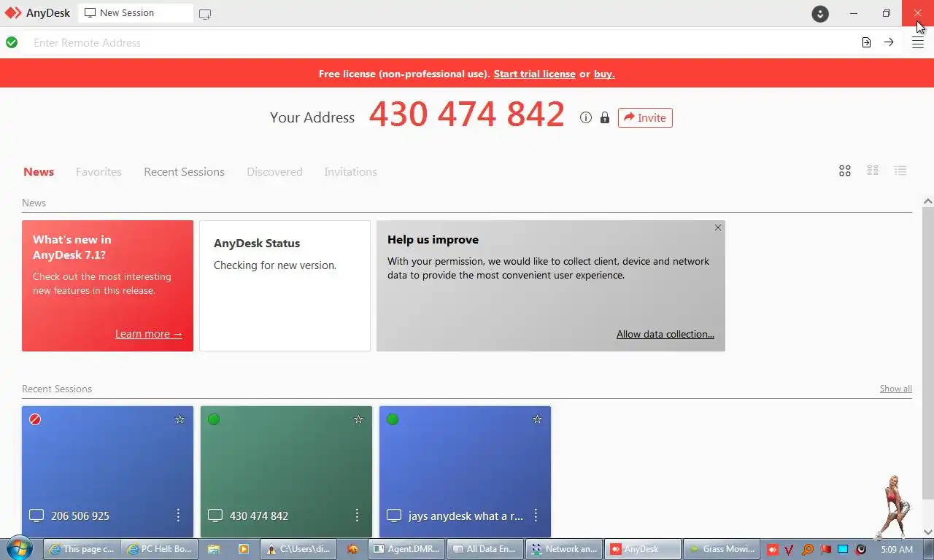Viewport: 934px width, 560px height.
Task: Open options menu for 206 506 925 tile
Action: point(178,516)
